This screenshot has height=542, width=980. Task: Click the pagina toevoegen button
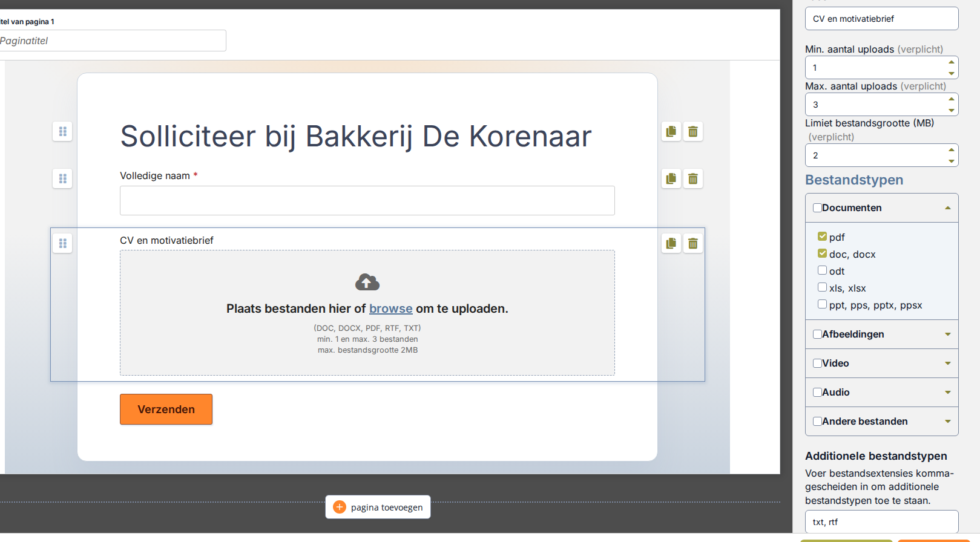pyautogui.click(x=378, y=507)
